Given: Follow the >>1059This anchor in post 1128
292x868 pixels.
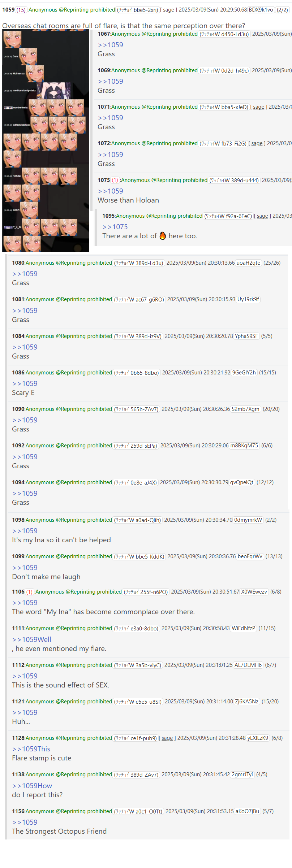Looking at the screenshot, I should click(31, 749).
